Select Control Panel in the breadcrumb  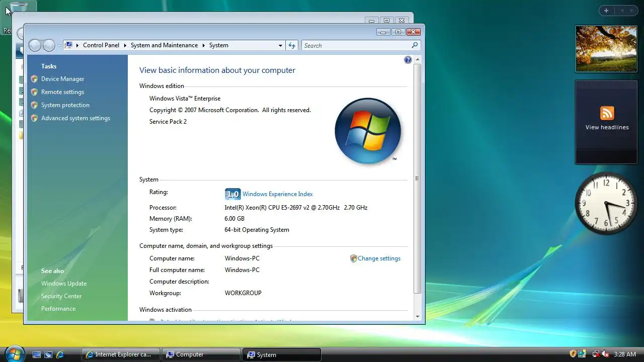click(x=101, y=45)
